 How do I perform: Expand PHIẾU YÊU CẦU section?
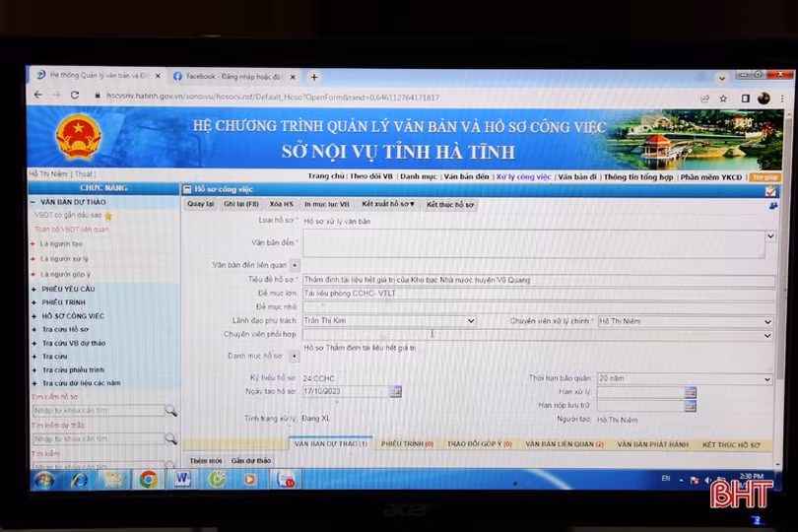[x=34, y=290]
